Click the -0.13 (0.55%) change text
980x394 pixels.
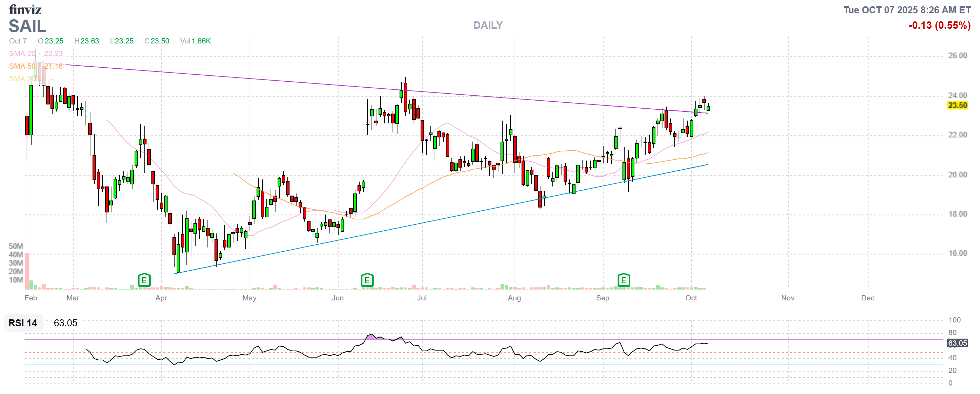(x=939, y=26)
